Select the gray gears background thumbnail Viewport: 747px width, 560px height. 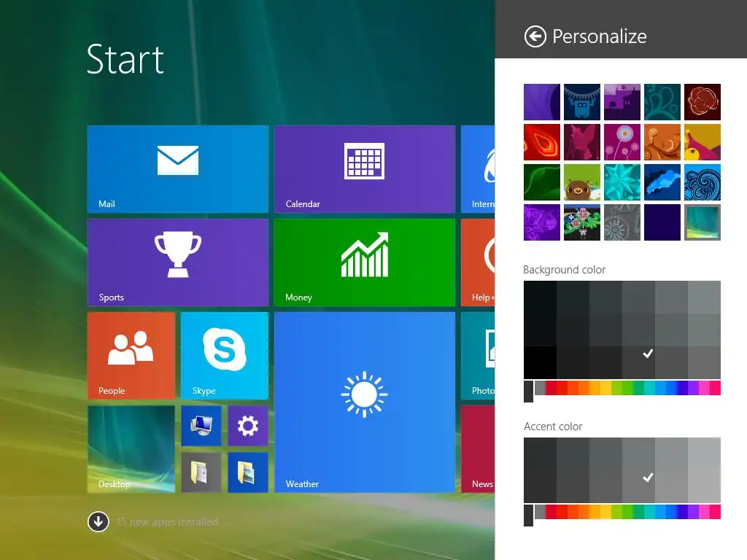622,222
